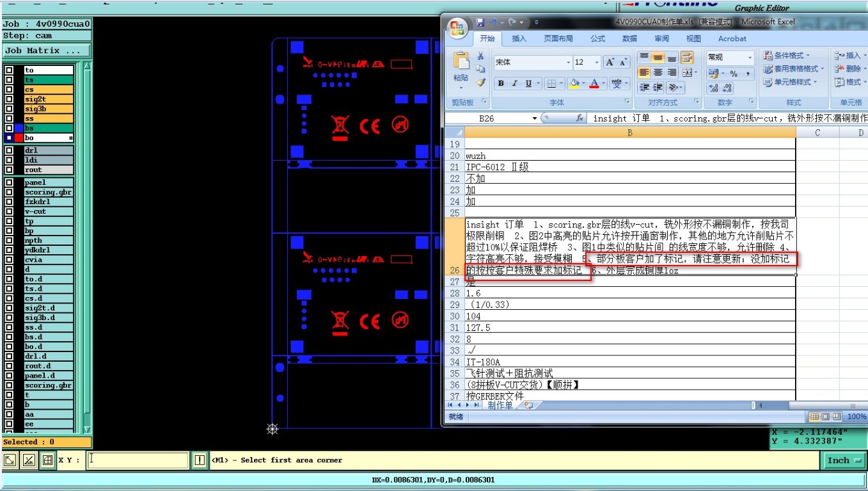Toggle the 'bo' layer checkbox

click(x=9, y=138)
